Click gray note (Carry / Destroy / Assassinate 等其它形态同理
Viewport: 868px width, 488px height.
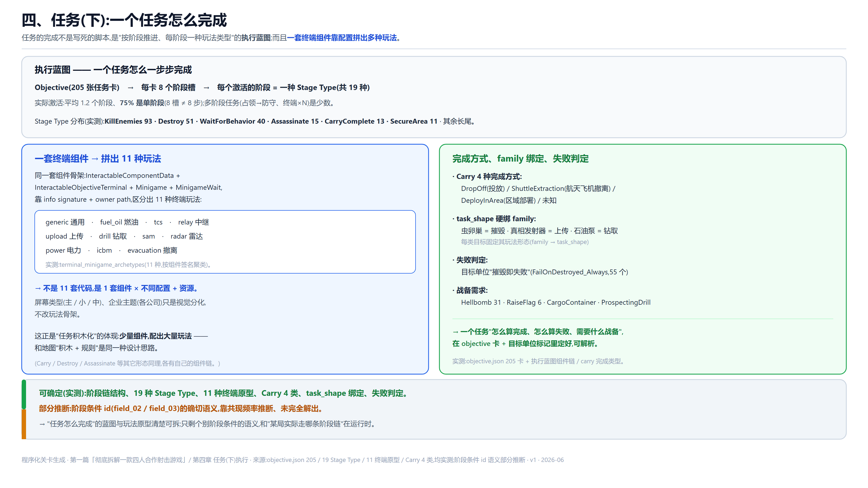coord(127,363)
